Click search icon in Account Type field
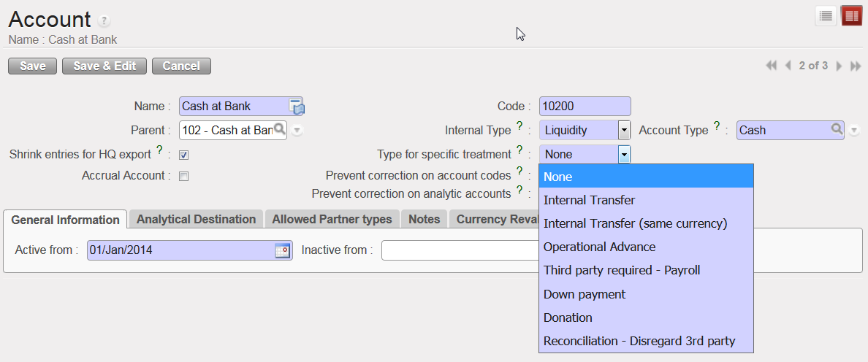This screenshot has width=868, height=362. pos(837,130)
